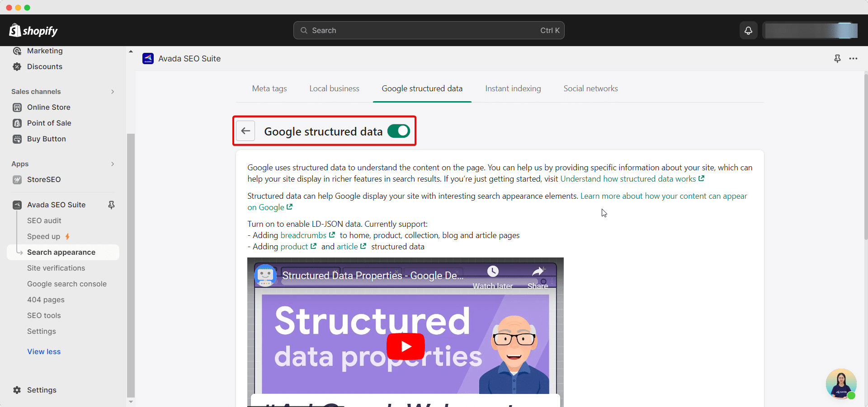868x407 pixels.
Task: Click sidebar scroll up arrow
Action: (x=131, y=51)
